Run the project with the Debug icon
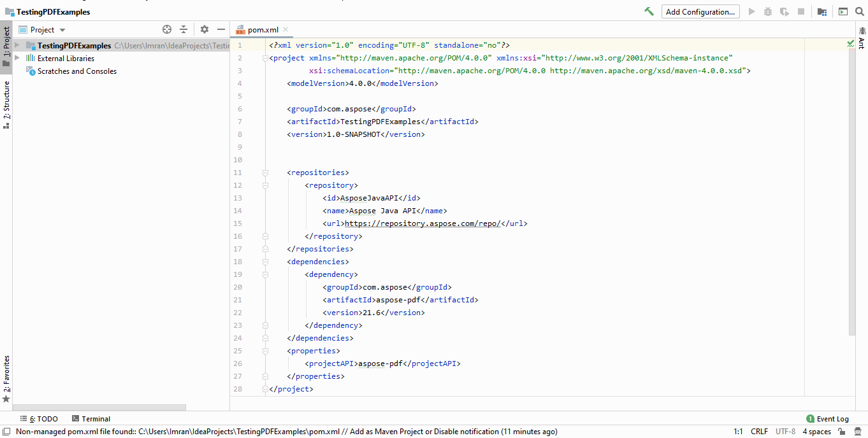Image resolution: width=868 pixels, height=438 pixels. point(768,11)
